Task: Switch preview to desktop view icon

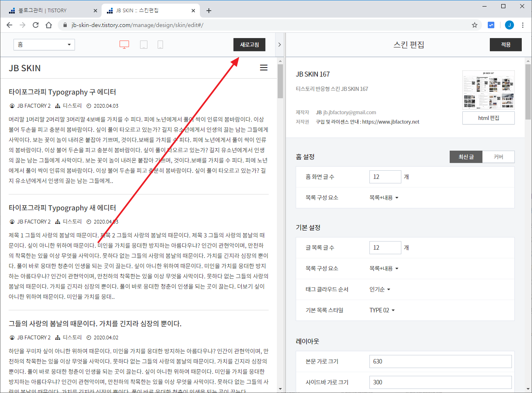Action: pos(124,45)
